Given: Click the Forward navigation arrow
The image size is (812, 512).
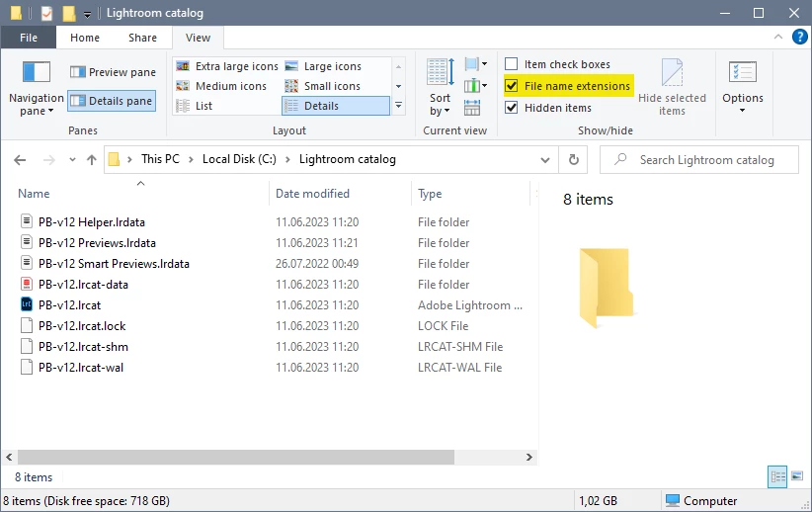Looking at the screenshot, I should coord(48,160).
